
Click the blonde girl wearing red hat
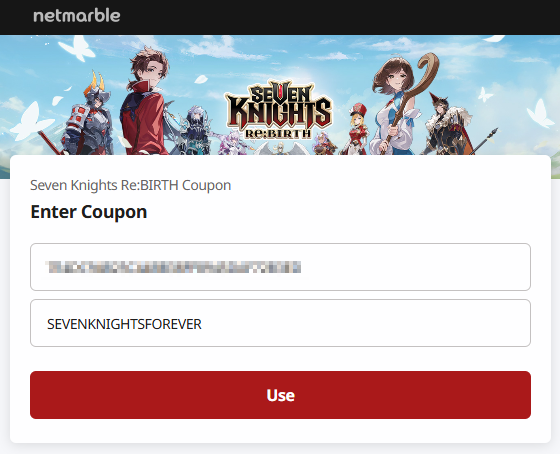point(358,129)
